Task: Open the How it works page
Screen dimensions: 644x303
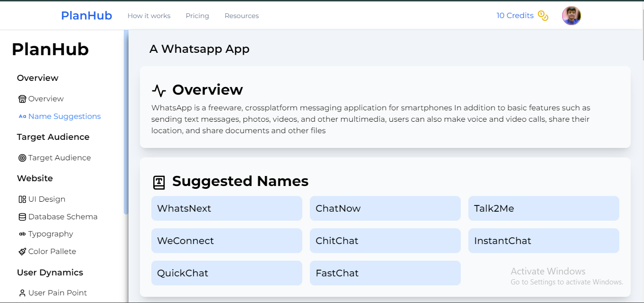Action: (149, 16)
